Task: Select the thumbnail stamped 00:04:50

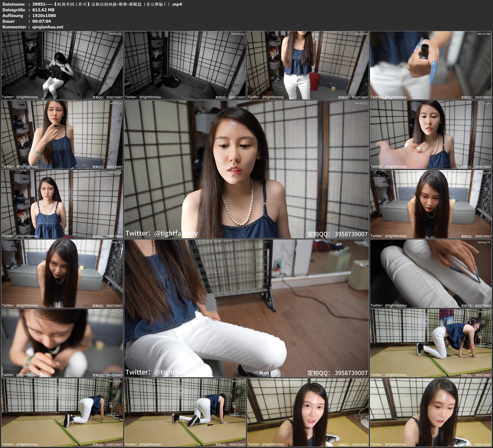Action: click(x=62, y=343)
